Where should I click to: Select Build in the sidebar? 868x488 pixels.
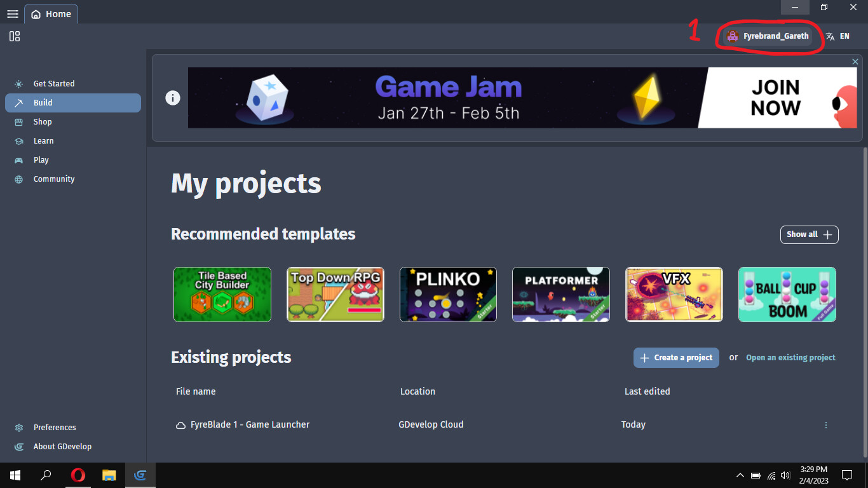[73, 103]
